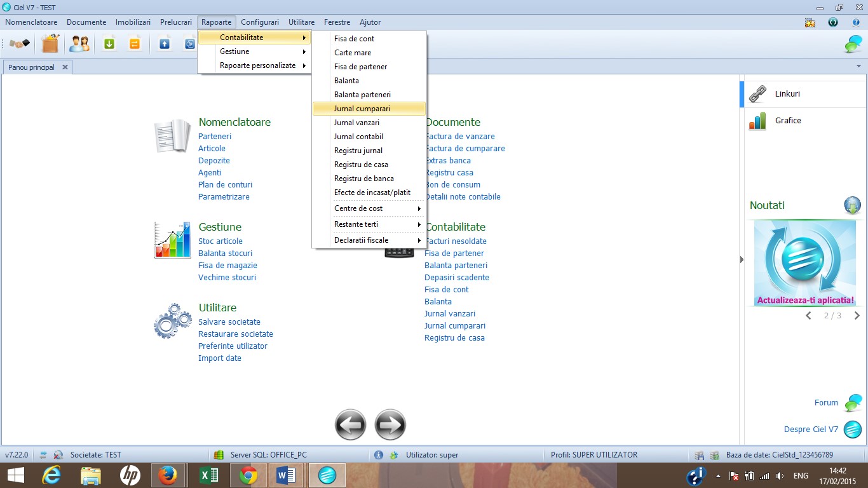The image size is (868, 488).
Task: Click the Windows Start button
Action: 15,475
